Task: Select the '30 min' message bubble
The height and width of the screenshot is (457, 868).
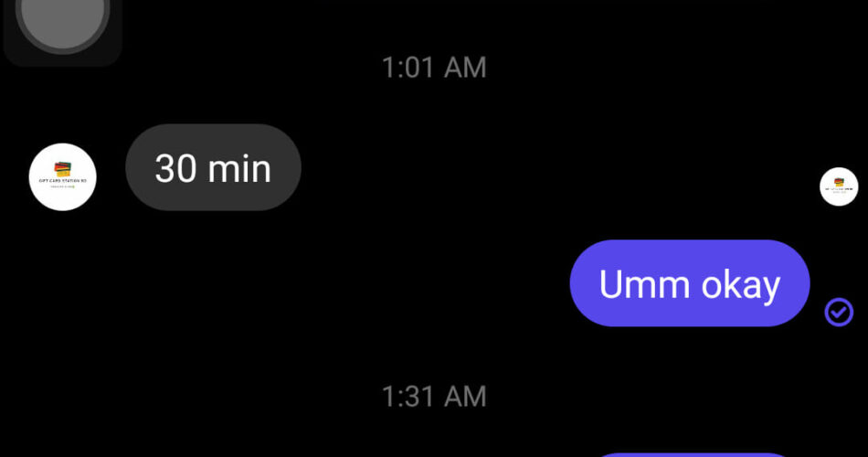Action: (213, 167)
